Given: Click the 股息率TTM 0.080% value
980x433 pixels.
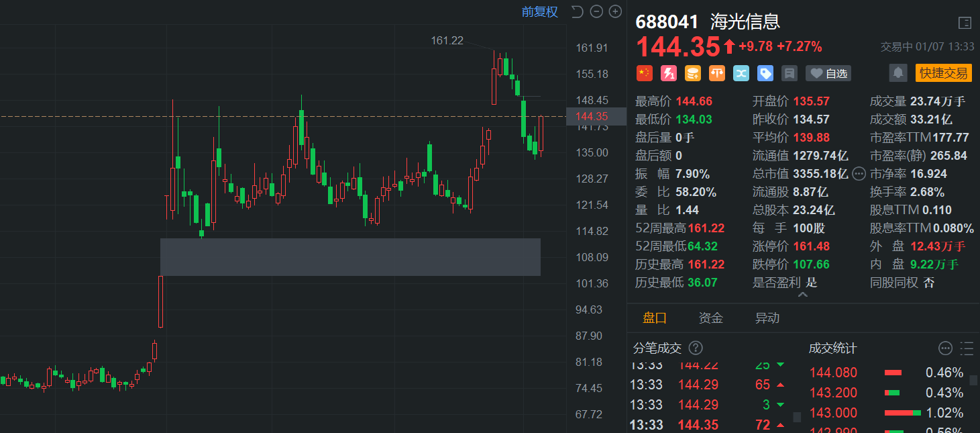Looking at the screenshot, I should coord(953,228).
